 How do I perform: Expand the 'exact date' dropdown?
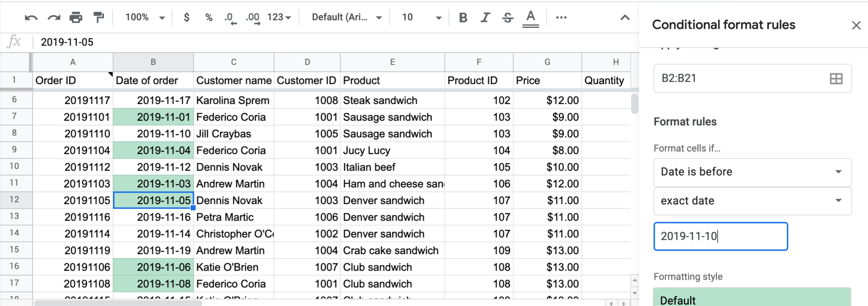pos(752,201)
